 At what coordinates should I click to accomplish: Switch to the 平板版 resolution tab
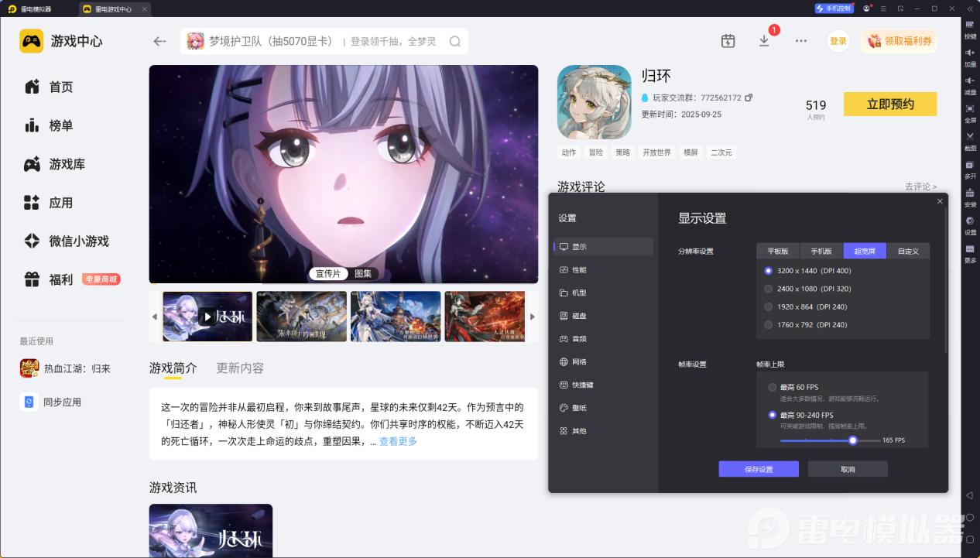click(x=778, y=251)
